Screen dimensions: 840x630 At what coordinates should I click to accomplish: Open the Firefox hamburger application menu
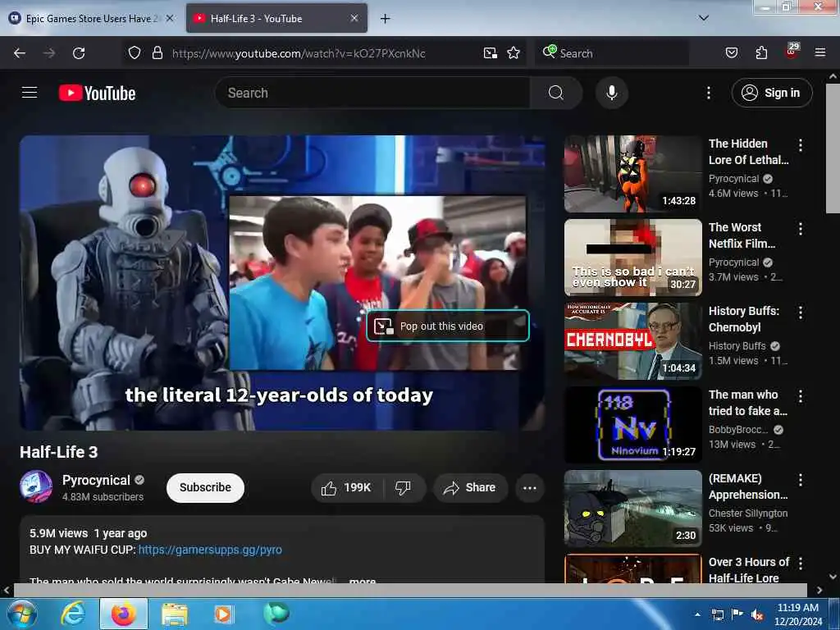[x=819, y=52]
